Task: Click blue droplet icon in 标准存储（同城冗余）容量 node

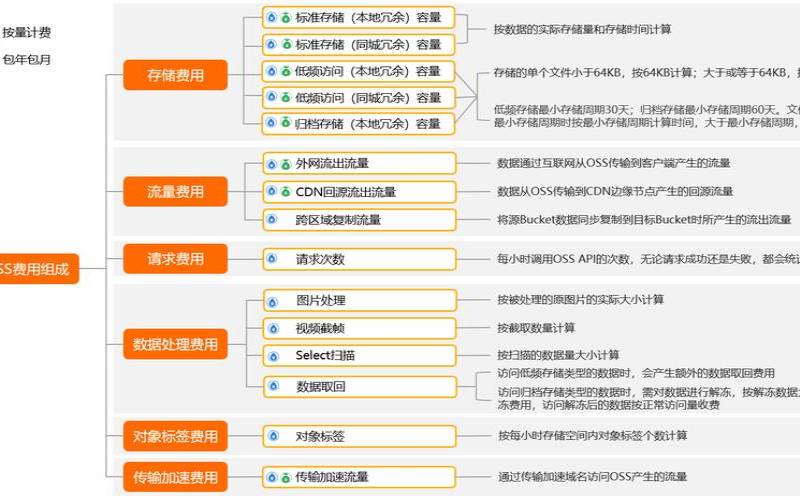Action: 272,44
